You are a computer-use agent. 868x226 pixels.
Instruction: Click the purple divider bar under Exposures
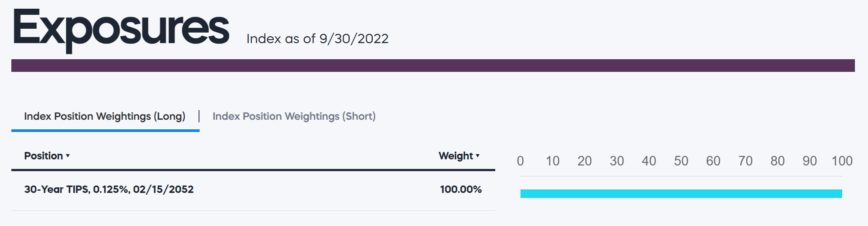[433, 65]
